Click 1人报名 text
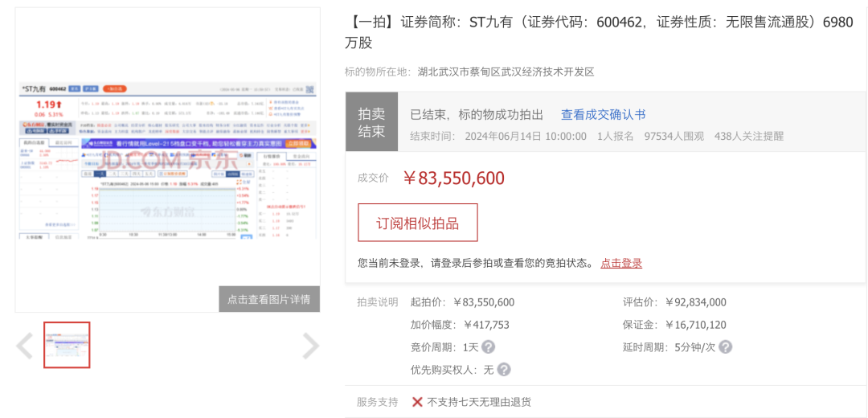The height and width of the screenshot is (418, 868). coord(616,136)
